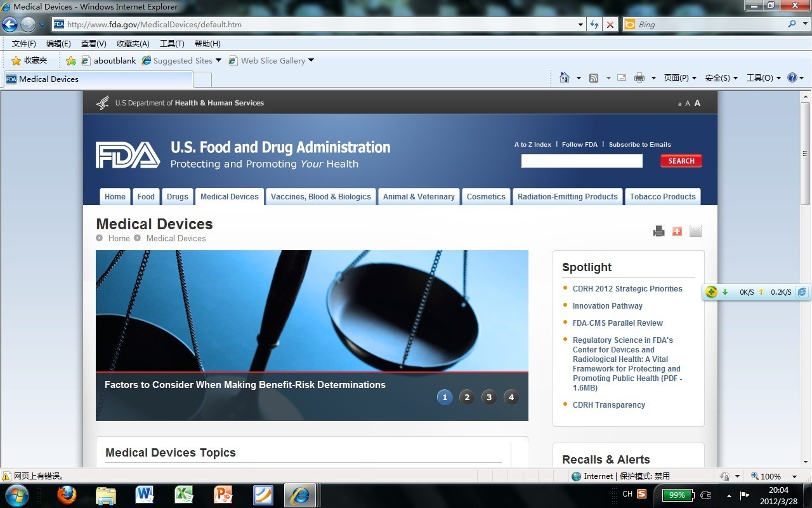Open Word from the taskbar
812x508 pixels.
tap(145, 495)
